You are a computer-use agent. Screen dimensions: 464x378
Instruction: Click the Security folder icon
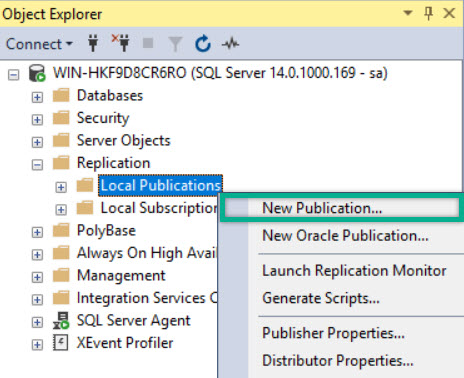click(x=61, y=118)
